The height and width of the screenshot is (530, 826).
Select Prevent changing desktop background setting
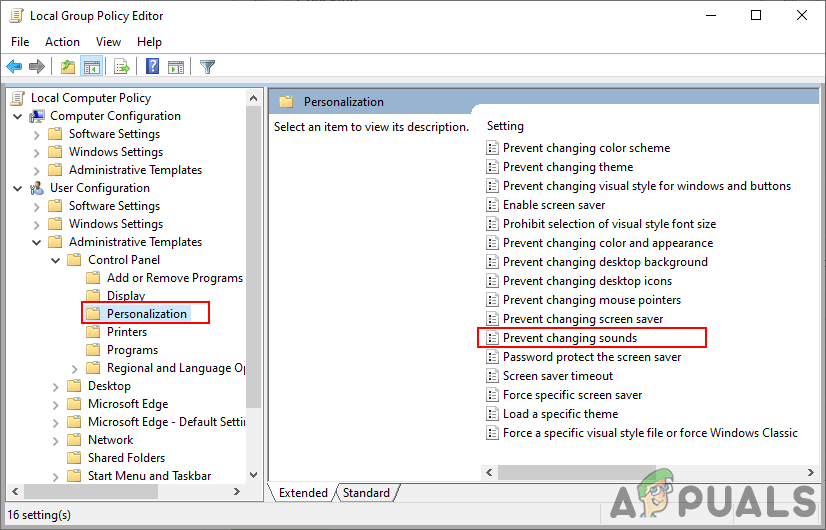pos(605,262)
